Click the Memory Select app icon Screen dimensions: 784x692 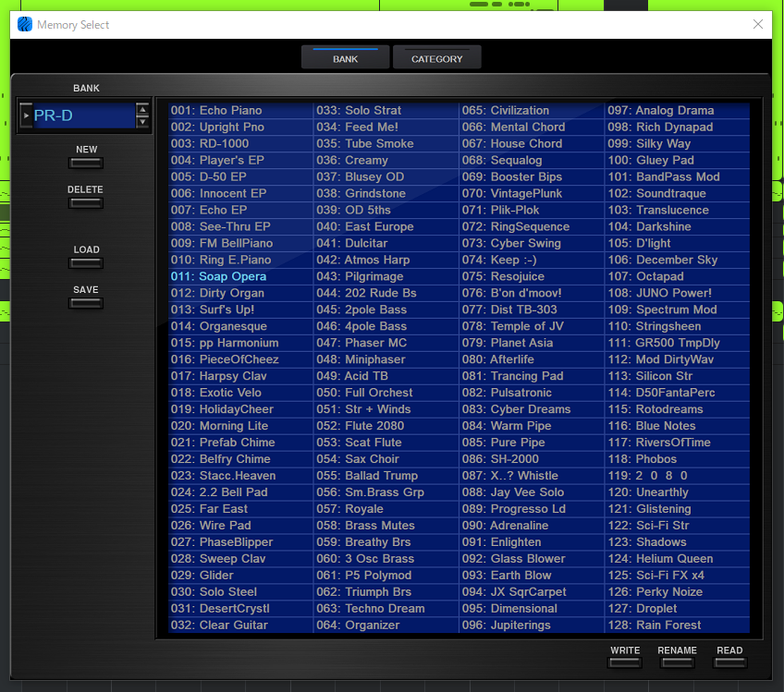click(25, 24)
